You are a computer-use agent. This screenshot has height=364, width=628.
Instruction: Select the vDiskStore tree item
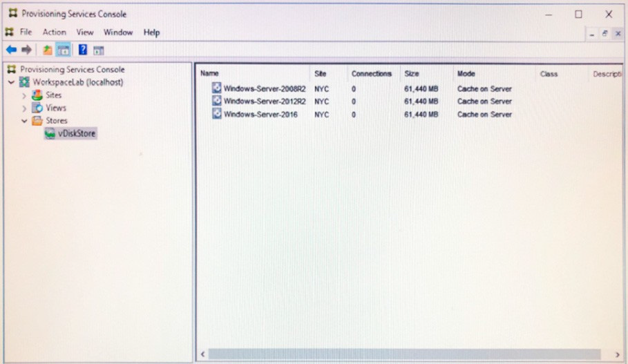[x=77, y=133]
